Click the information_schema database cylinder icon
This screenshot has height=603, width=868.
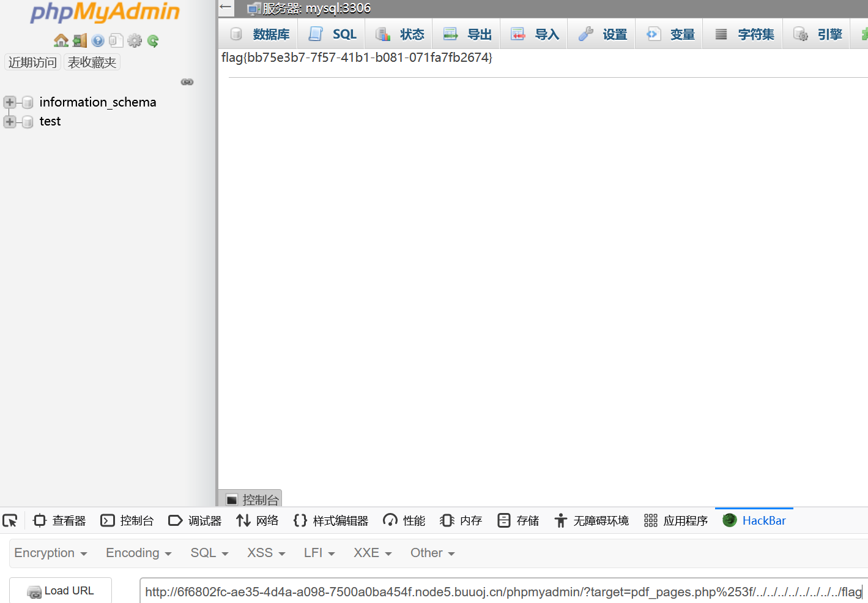pyautogui.click(x=28, y=102)
